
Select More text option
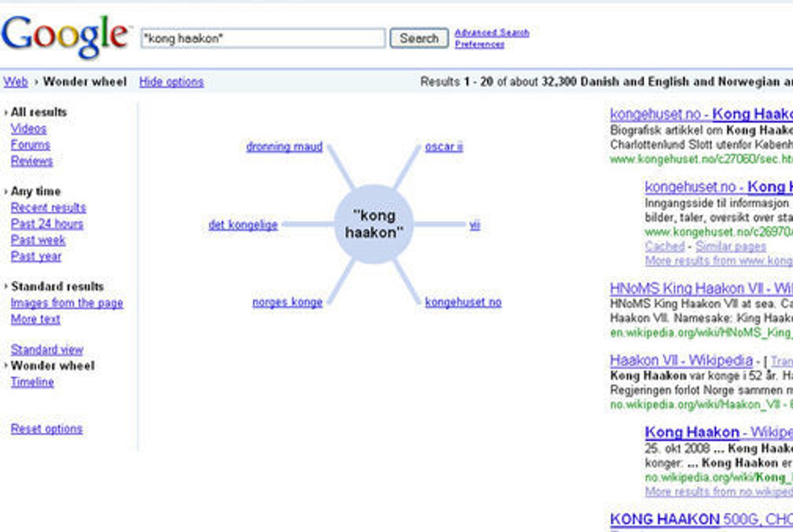click(35, 319)
